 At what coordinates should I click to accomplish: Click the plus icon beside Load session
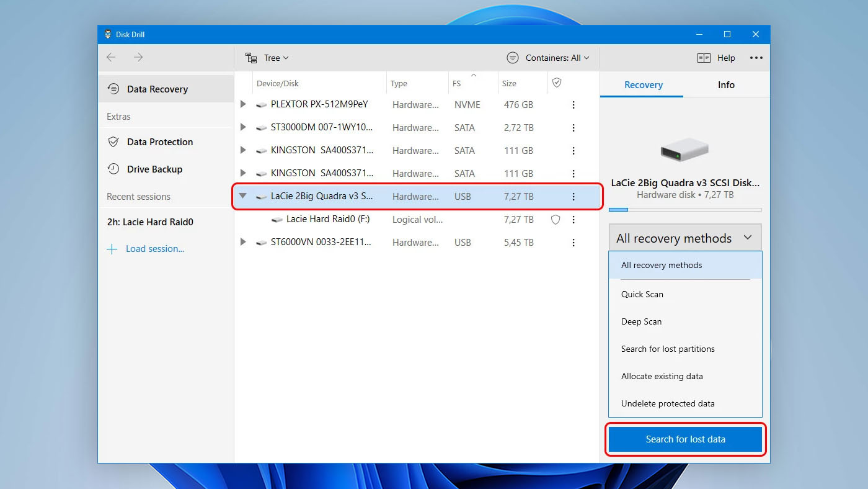pyautogui.click(x=112, y=249)
